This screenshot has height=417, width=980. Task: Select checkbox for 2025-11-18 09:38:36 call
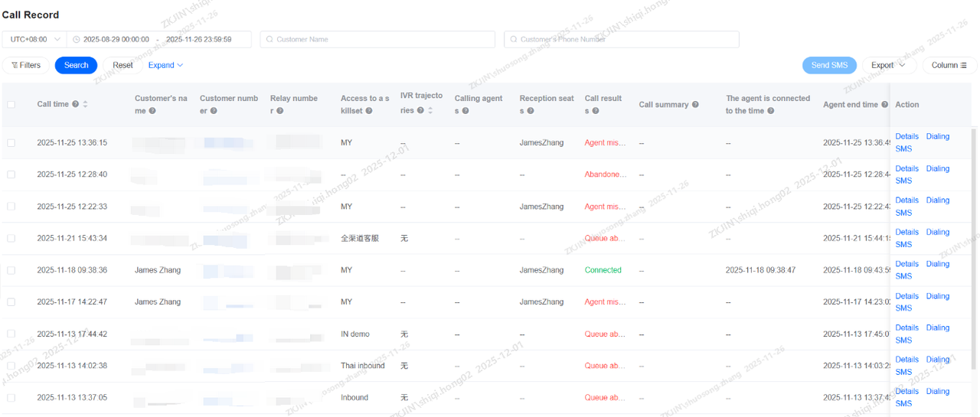pos(11,270)
